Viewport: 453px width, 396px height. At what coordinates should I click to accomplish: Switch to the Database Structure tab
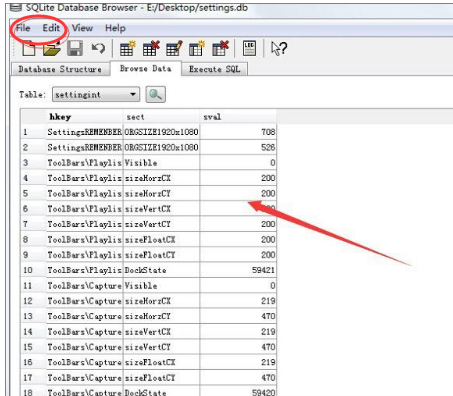point(60,69)
